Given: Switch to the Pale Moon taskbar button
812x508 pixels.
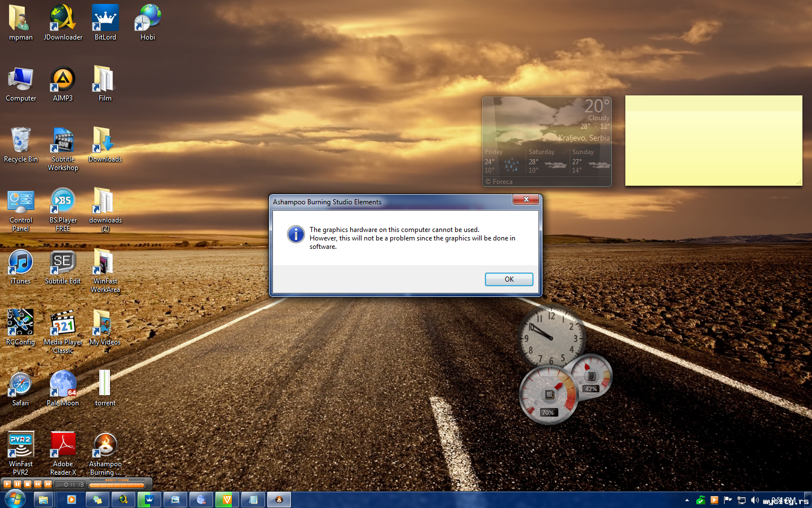Looking at the screenshot, I should click(x=201, y=500).
